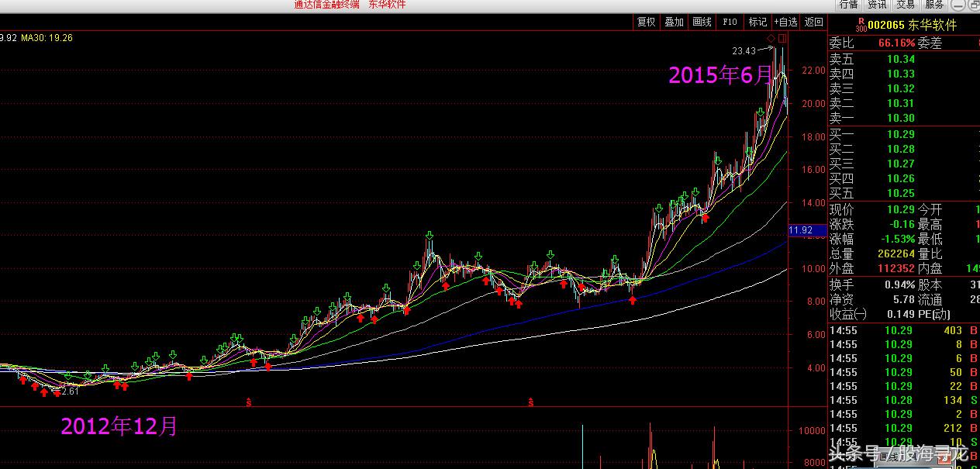Click the 买四 price 10.26
The width and height of the screenshot is (980, 469).
click(x=900, y=178)
